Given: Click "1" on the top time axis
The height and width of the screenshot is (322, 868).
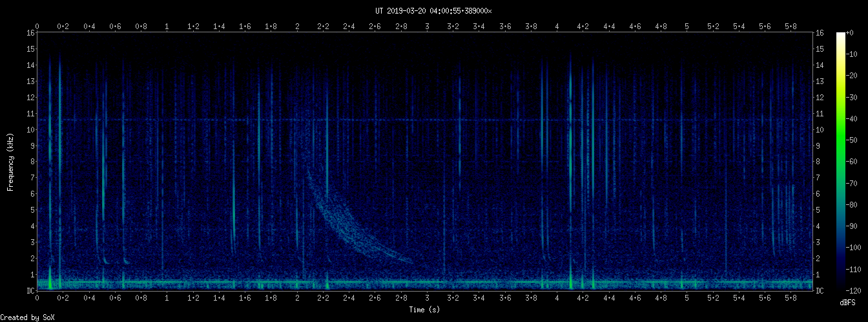Looking at the screenshot, I should point(167,27).
